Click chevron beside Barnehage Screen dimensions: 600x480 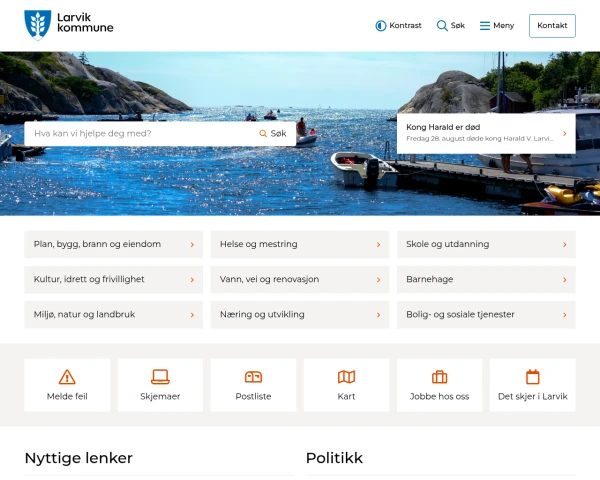[x=565, y=280]
